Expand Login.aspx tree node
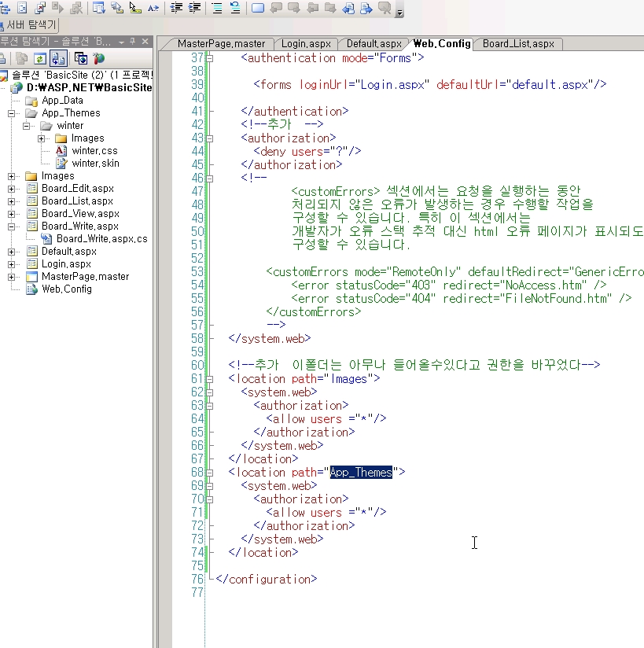The height and width of the screenshot is (648, 644). 12,264
